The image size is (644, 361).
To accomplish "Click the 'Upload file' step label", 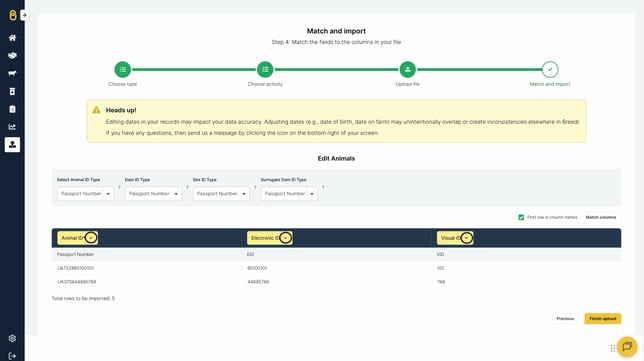I will (x=407, y=84).
